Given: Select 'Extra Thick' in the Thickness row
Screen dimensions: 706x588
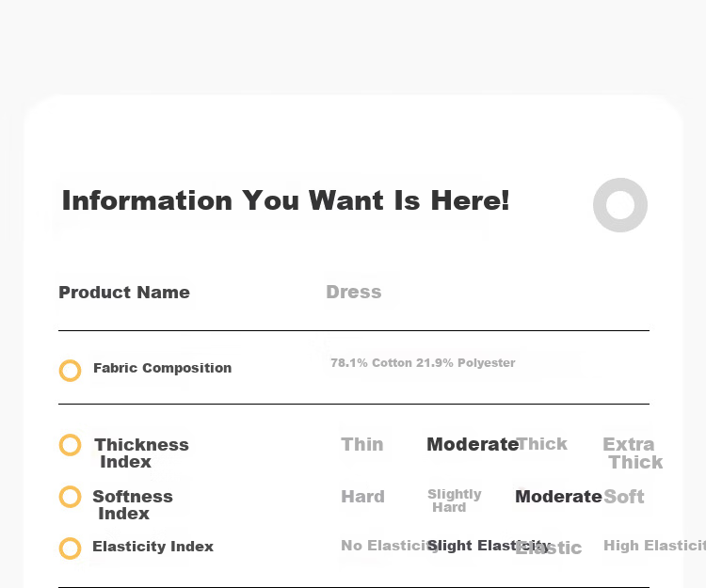Looking at the screenshot, I should [x=633, y=453].
